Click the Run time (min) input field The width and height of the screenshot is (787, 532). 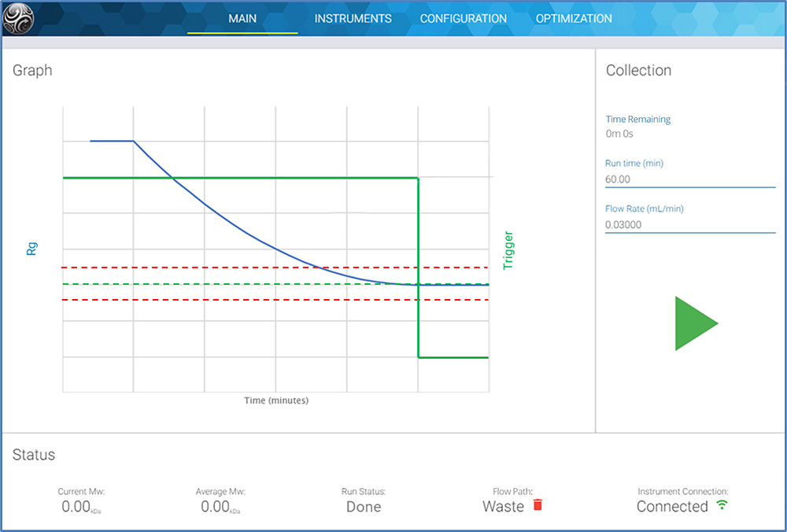coord(689,179)
